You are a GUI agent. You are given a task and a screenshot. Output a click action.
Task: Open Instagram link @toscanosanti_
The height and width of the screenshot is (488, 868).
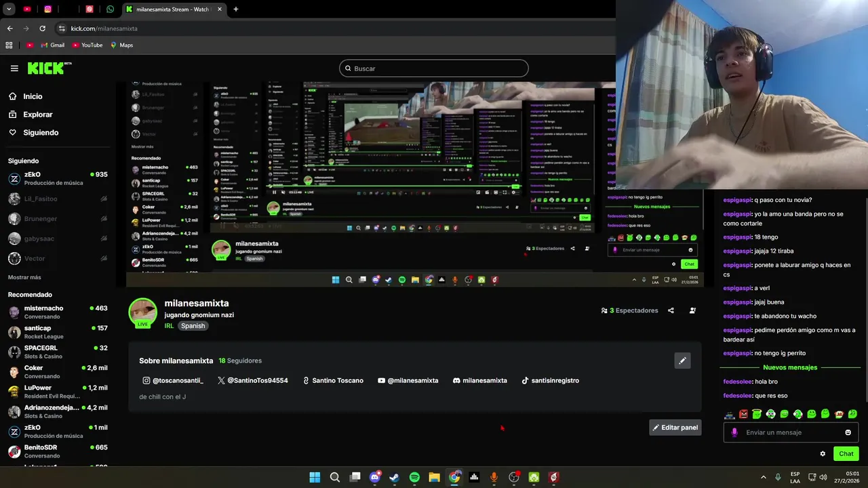tap(173, 381)
